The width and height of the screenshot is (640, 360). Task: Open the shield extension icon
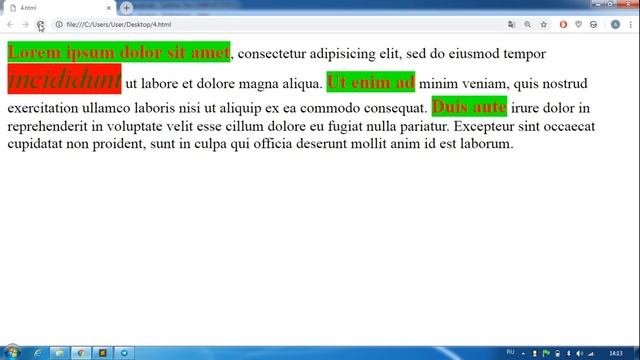(x=578, y=24)
